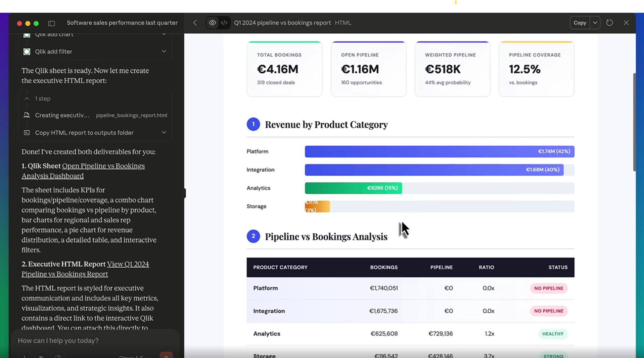644x358 pixels.
Task: Open pipeline_bookings_report.html file label
Action: 132,115
